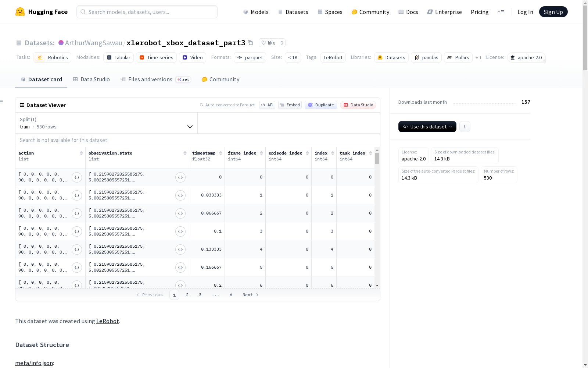Expand the Use this dataset dropdown

[427, 127]
